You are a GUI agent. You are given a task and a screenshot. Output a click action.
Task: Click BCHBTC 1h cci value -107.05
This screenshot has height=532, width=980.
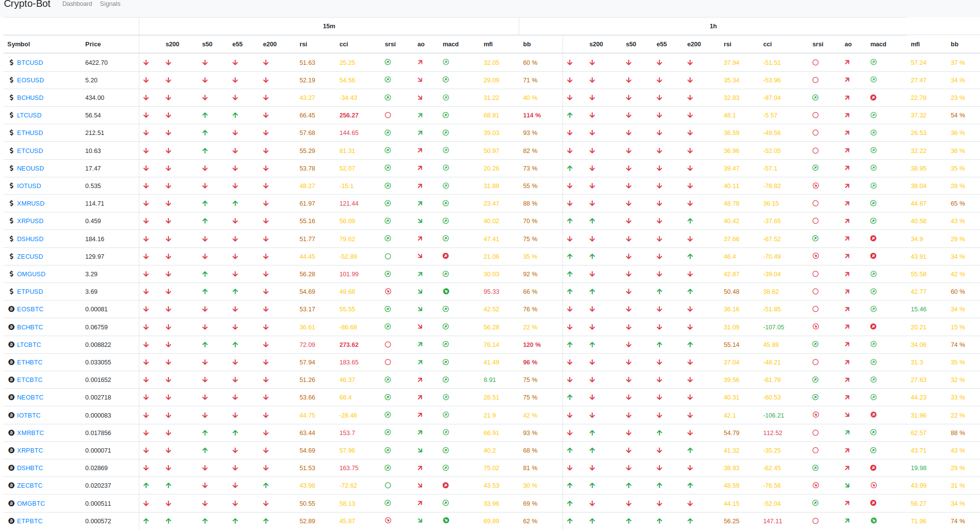pos(773,327)
